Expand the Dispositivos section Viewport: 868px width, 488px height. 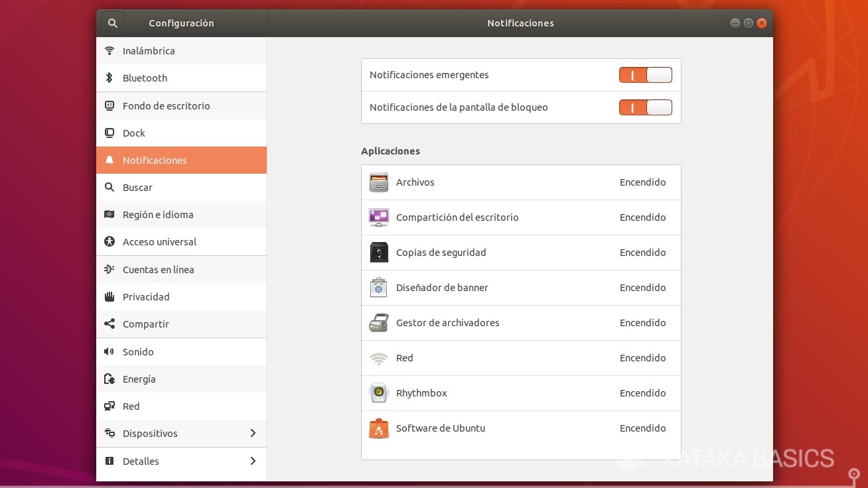click(x=181, y=433)
